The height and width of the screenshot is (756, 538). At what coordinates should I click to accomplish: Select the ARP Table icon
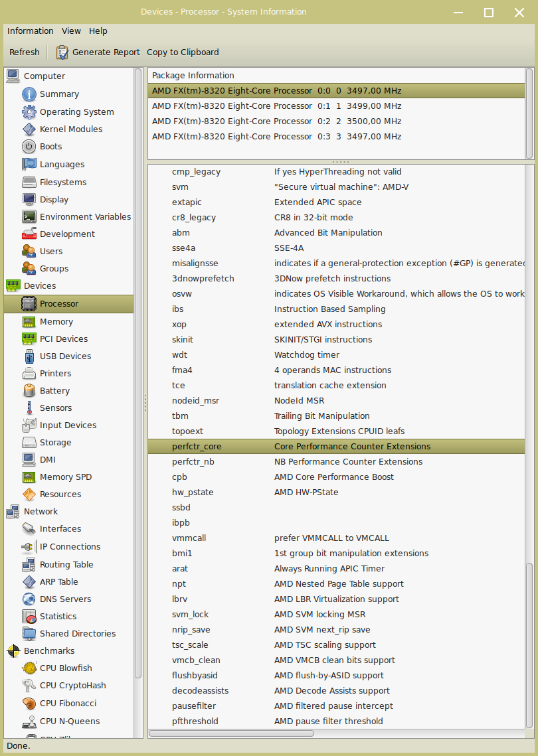pyautogui.click(x=29, y=582)
